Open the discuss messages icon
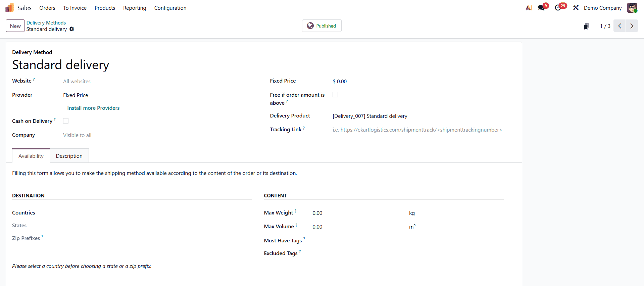The width and height of the screenshot is (644, 286). 541,8
